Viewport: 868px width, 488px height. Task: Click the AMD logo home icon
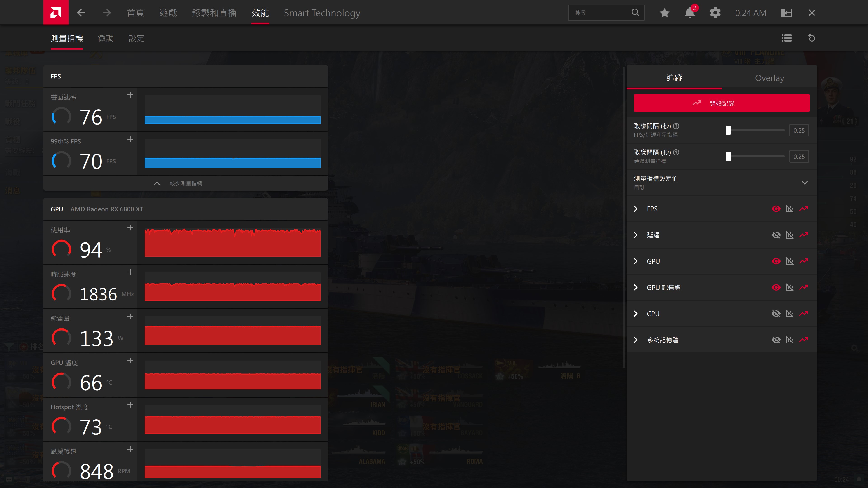56,12
